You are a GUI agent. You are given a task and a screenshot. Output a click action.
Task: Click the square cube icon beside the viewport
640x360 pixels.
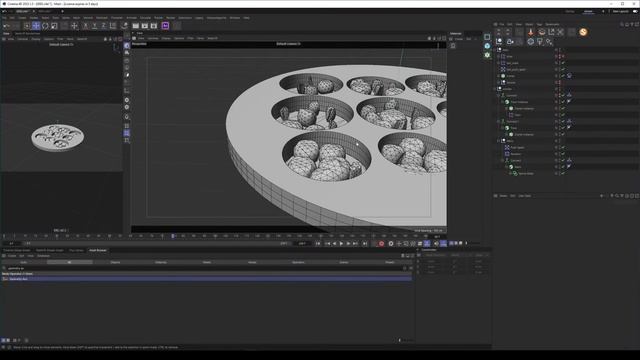[x=487, y=37]
